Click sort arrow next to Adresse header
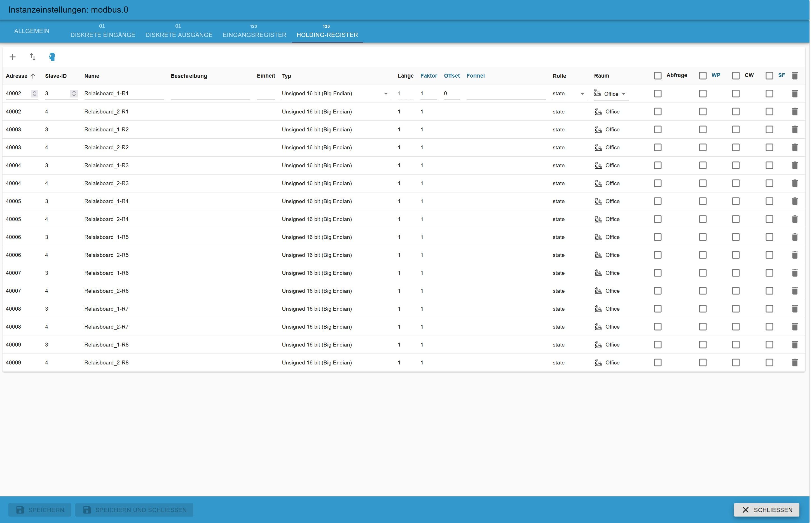812x523 pixels. [33, 76]
